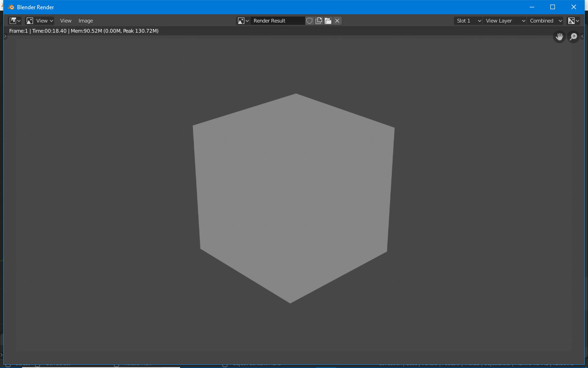Open the View mode dropdown
This screenshot has width=588, height=368.
click(40, 21)
